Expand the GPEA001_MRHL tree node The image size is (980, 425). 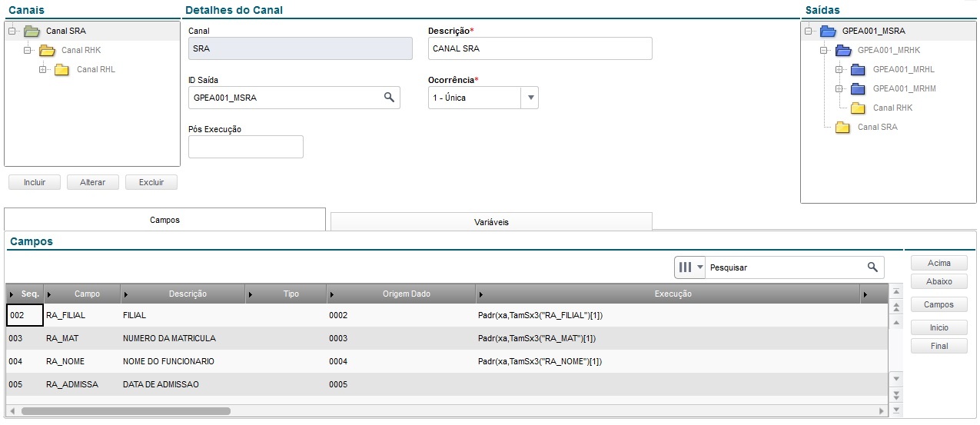[839, 70]
